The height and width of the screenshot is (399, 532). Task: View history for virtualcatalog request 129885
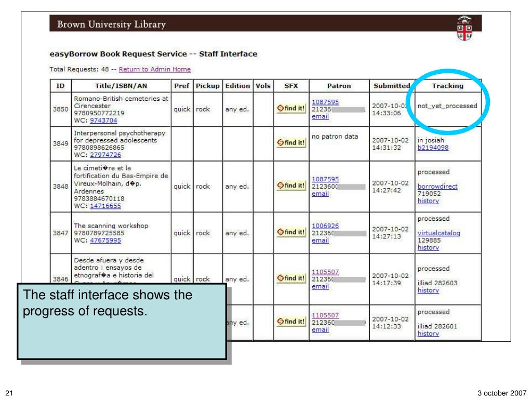tap(428, 247)
